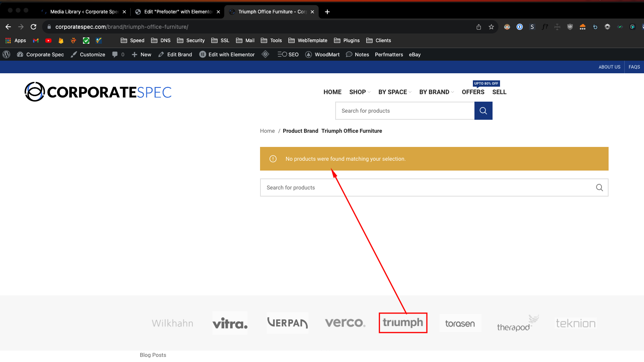
Task: Open the vitra brand logo
Action: (x=230, y=323)
